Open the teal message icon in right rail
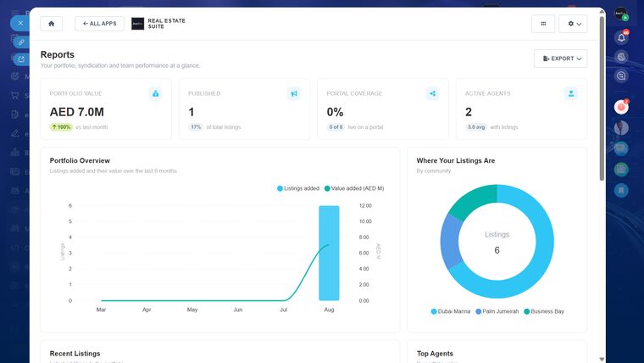The height and width of the screenshot is (363, 644). [x=621, y=148]
